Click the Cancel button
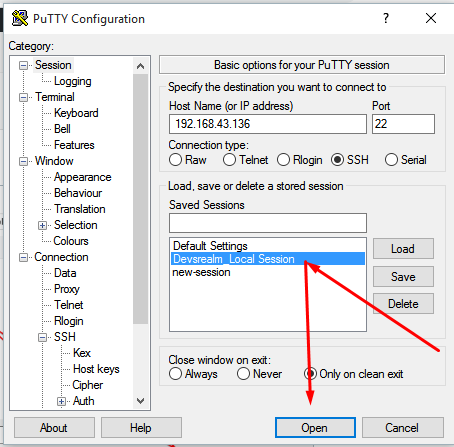 (403, 428)
